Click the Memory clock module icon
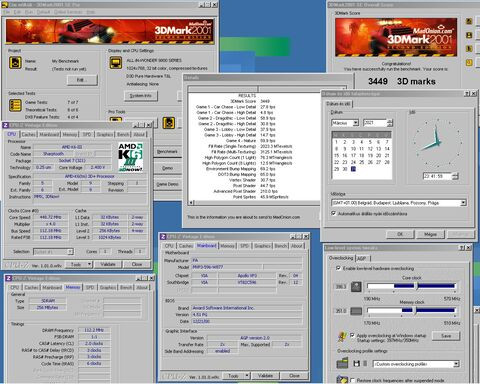 pos(356,311)
